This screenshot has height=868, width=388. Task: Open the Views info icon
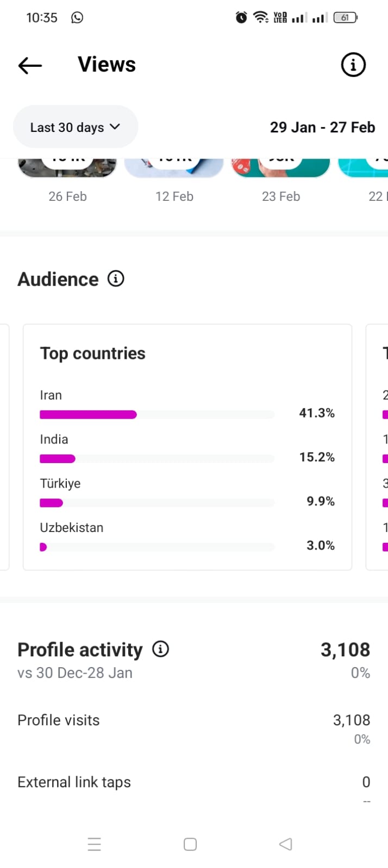click(353, 65)
